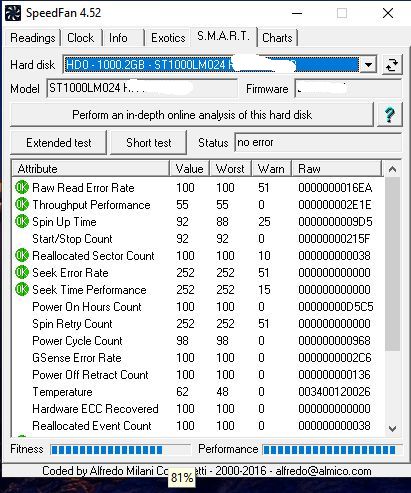Expand the Hard disk dropdown arrow
Viewport: 411px width, 493px height.
[x=368, y=65]
